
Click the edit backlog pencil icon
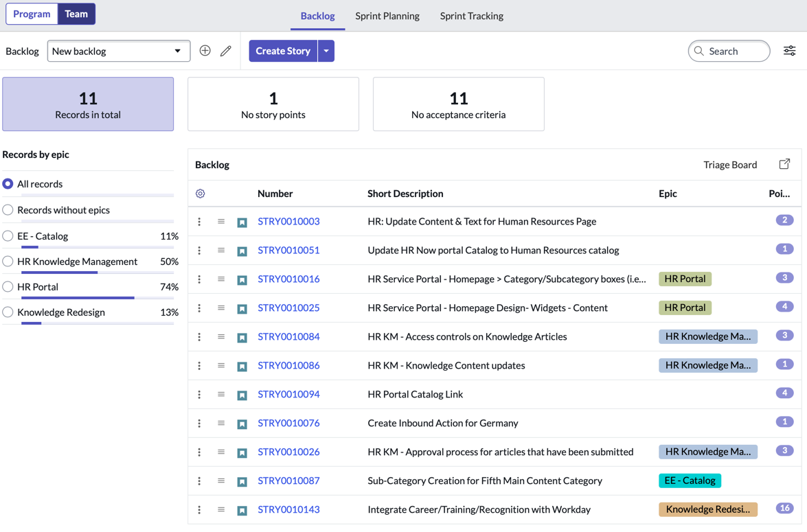226,51
